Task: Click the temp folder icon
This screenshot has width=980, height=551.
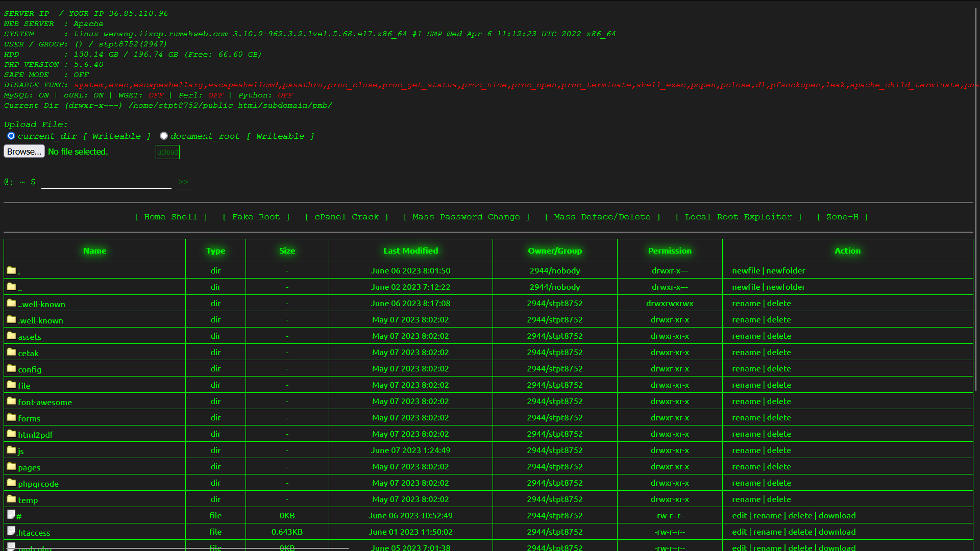Action: point(11,499)
